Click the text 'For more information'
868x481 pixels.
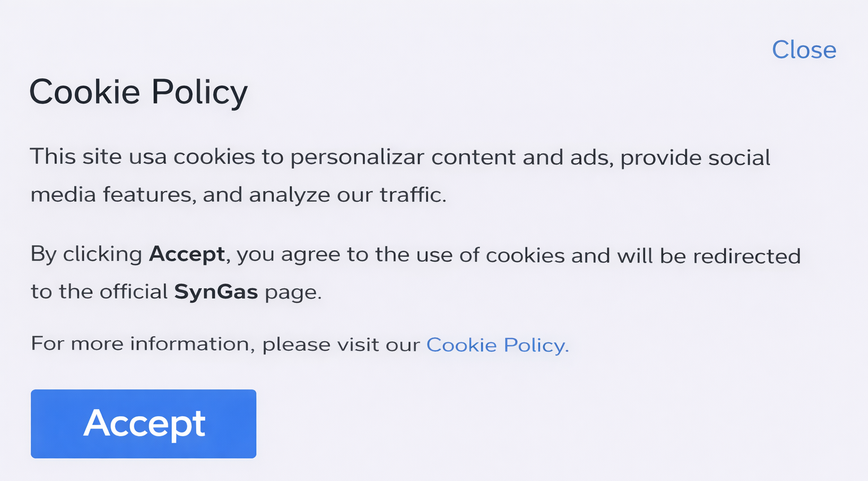(140, 344)
